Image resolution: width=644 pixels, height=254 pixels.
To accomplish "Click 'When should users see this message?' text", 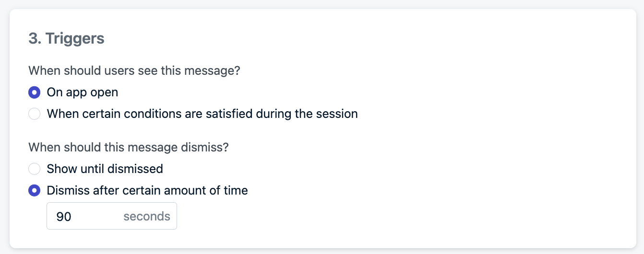I will [x=134, y=71].
